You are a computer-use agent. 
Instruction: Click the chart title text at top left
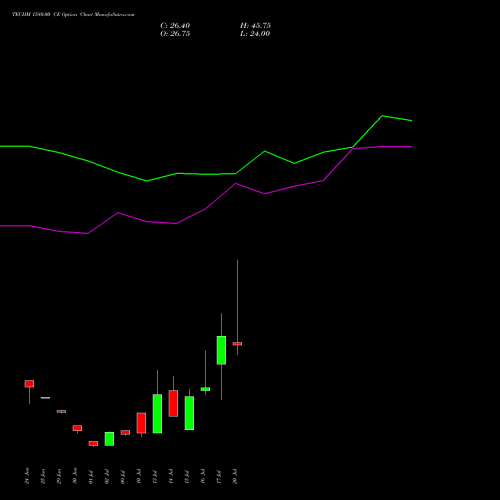pyautogui.click(x=73, y=15)
